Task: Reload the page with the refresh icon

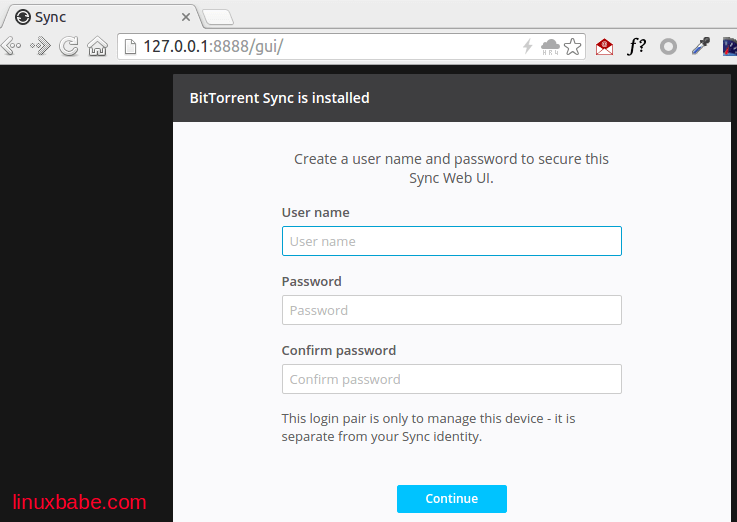Action: click(69, 46)
